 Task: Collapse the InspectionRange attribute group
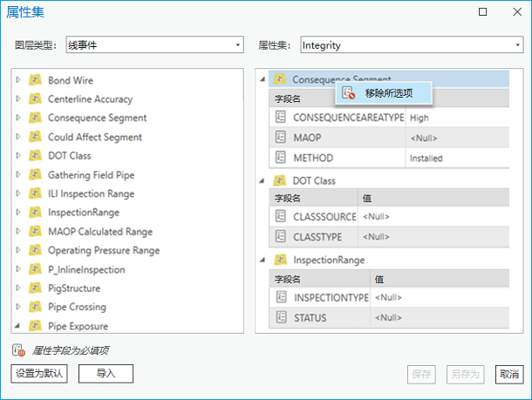pos(263,260)
